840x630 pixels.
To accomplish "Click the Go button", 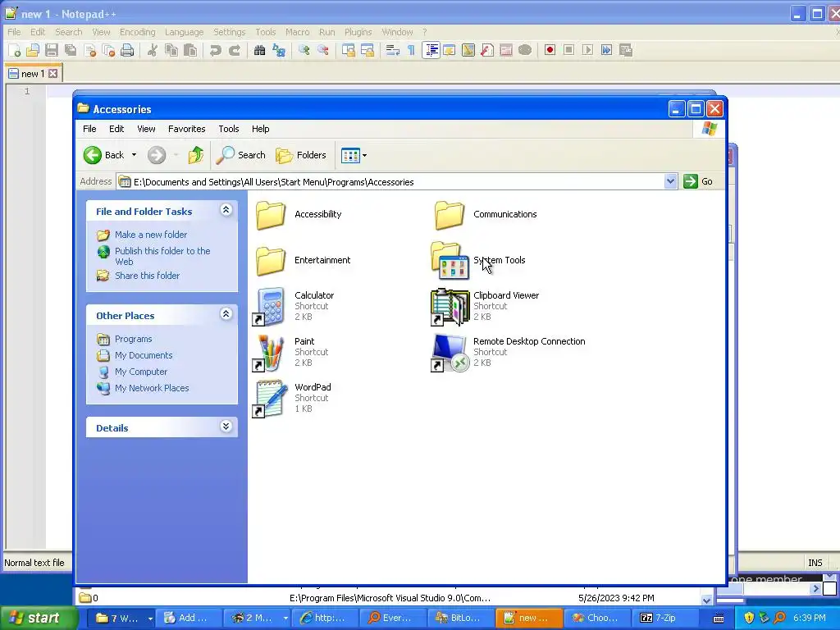I will click(x=698, y=181).
